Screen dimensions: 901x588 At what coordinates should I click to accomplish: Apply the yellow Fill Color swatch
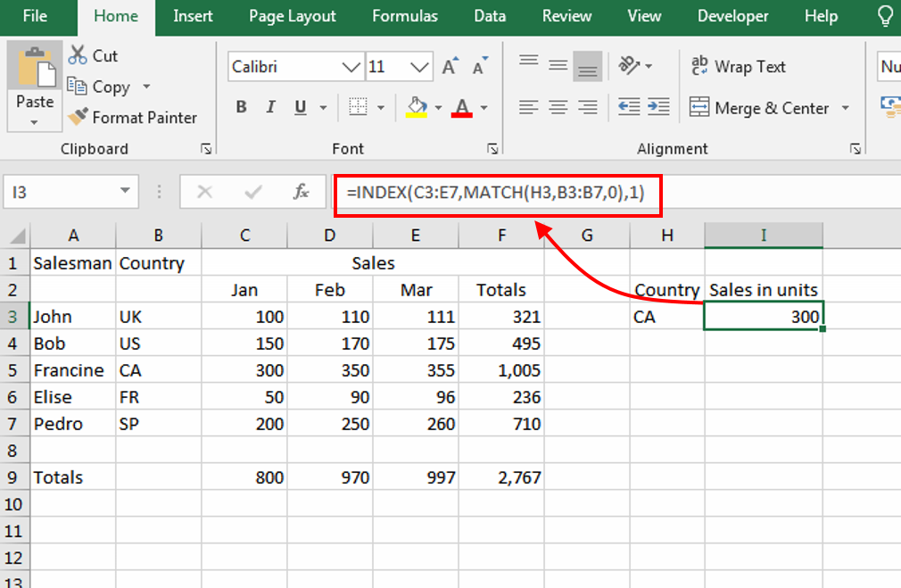[417, 108]
